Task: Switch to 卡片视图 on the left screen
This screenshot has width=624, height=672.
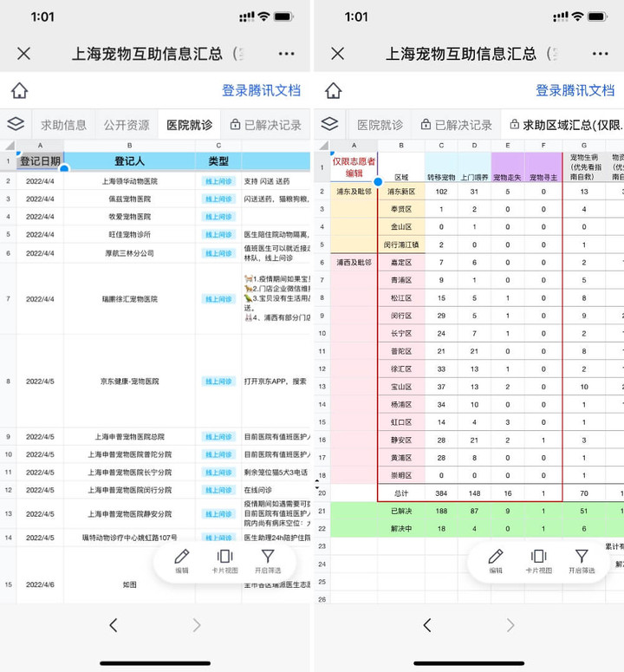Action: click(x=224, y=561)
